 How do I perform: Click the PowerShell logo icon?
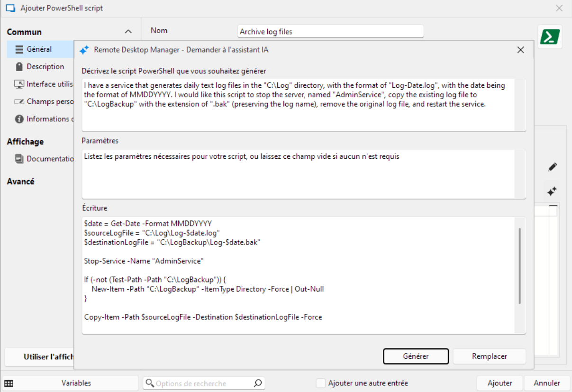pyautogui.click(x=550, y=37)
